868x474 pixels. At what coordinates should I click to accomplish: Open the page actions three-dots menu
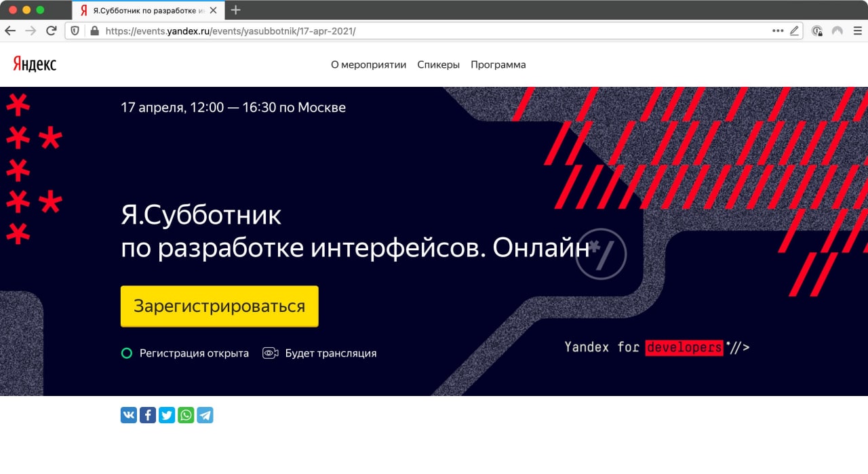[x=778, y=31]
